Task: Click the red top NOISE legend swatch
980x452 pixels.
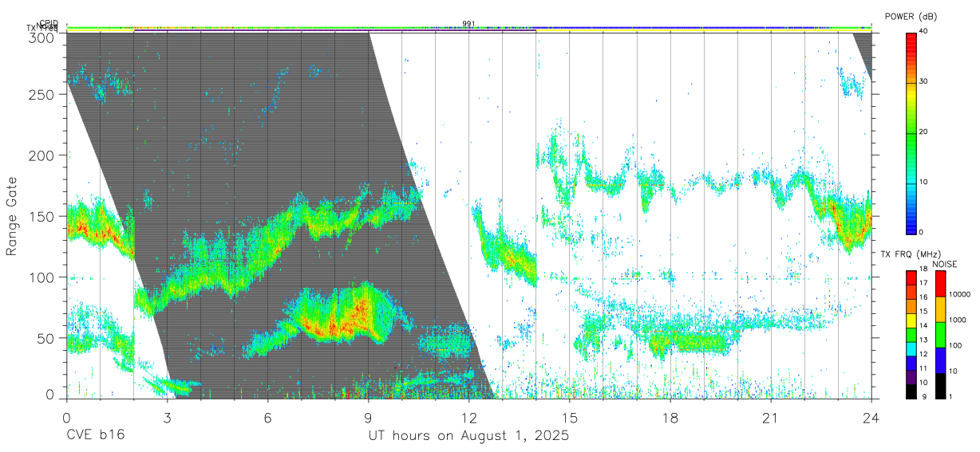Action: tap(940, 283)
